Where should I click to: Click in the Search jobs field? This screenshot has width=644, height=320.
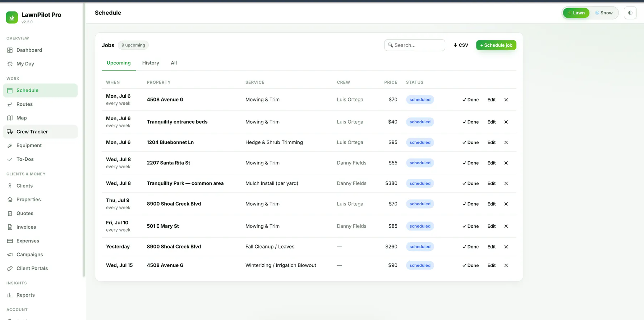(415, 45)
